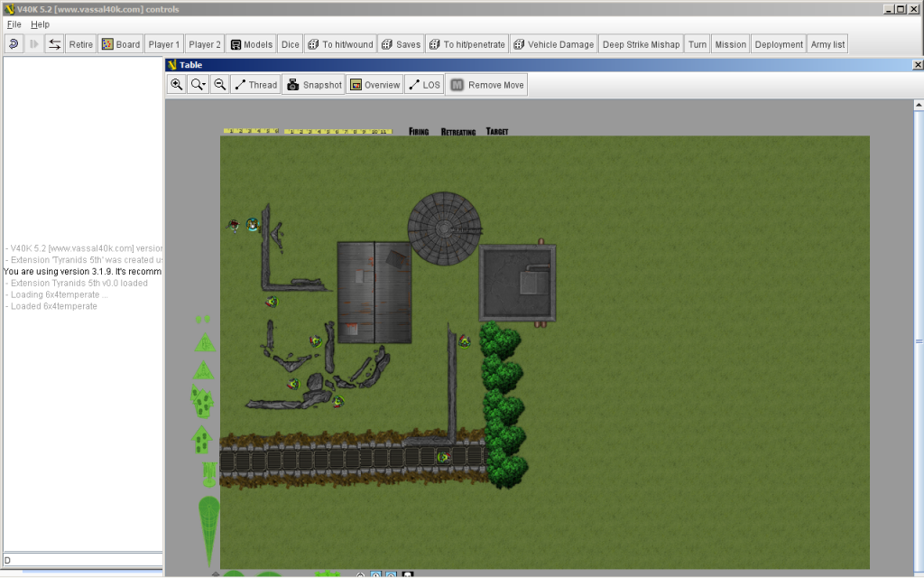This screenshot has height=578, width=924.
Task: Select the clustered green house-shaped templates
Action: pos(202,402)
